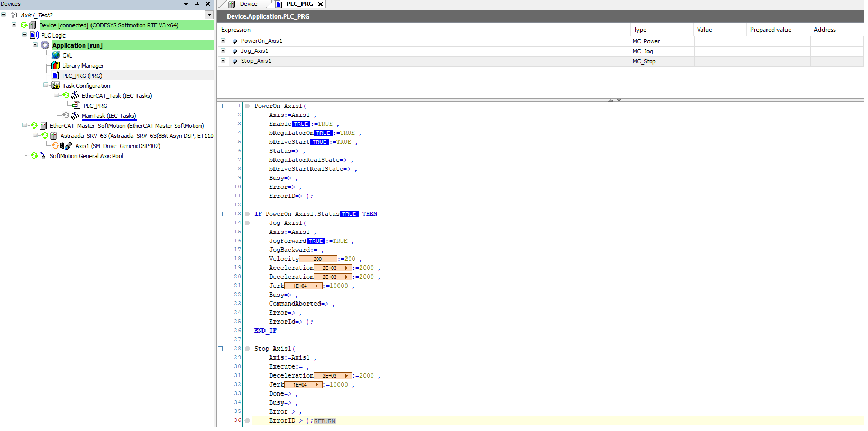
Task: Click the pin icon on Devices panel
Action: click(x=197, y=4)
